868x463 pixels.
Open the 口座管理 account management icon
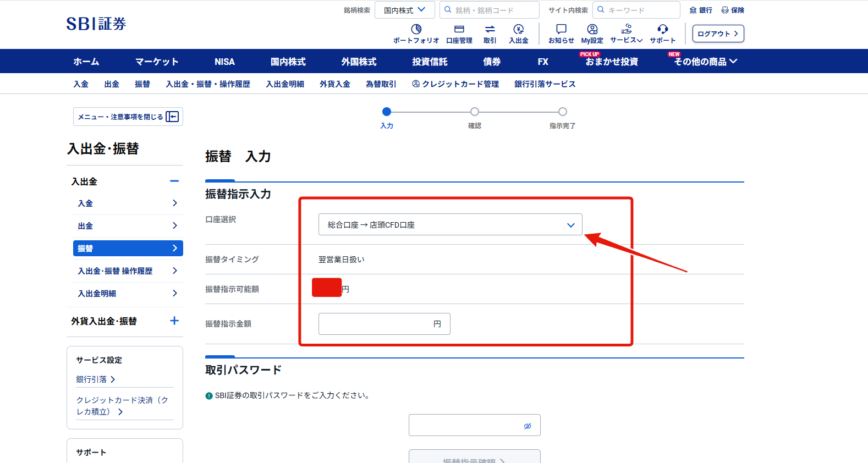(x=459, y=29)
